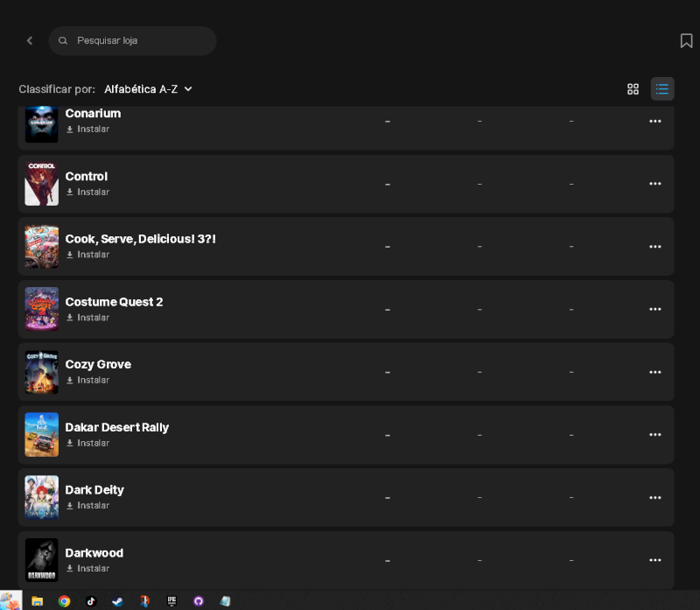Select the Dark Deity title text

click(x=94, y=490)
